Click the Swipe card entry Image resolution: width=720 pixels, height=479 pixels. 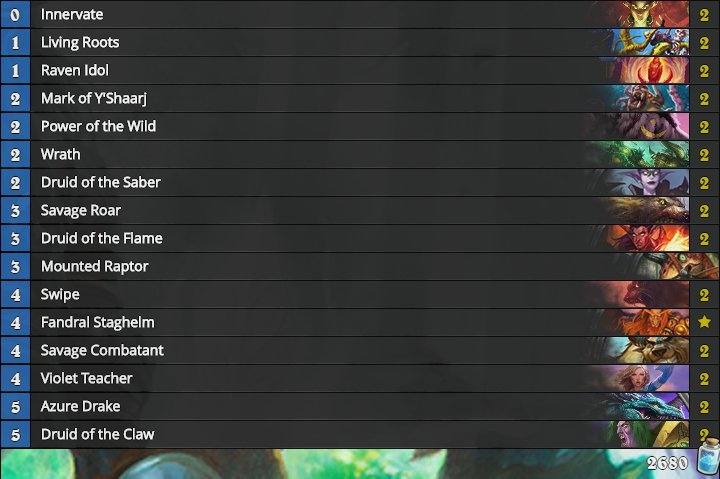click(x=300, y=294)
